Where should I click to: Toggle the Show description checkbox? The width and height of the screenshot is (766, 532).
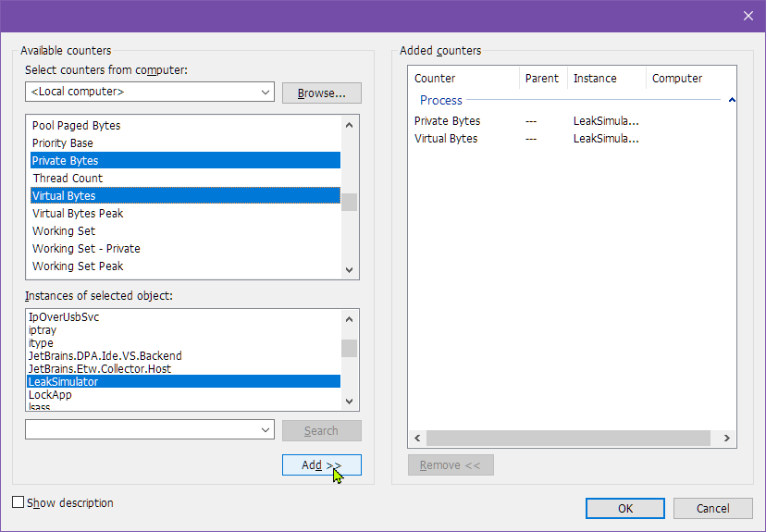tap(19, 502)
